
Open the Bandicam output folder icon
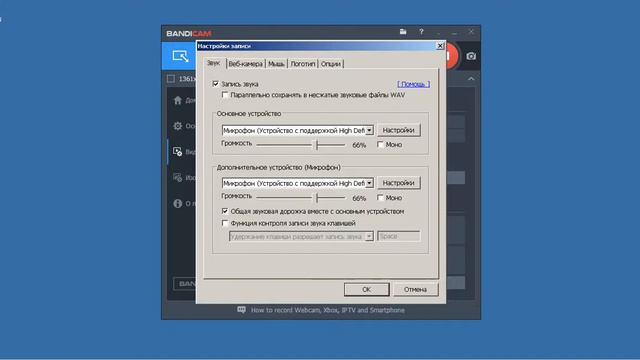403,32
